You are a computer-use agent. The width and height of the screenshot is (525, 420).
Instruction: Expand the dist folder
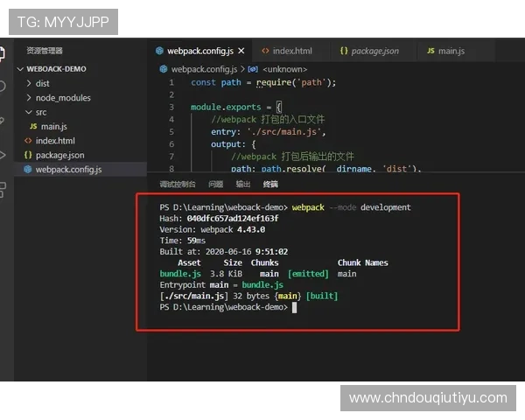coord(28,84)
